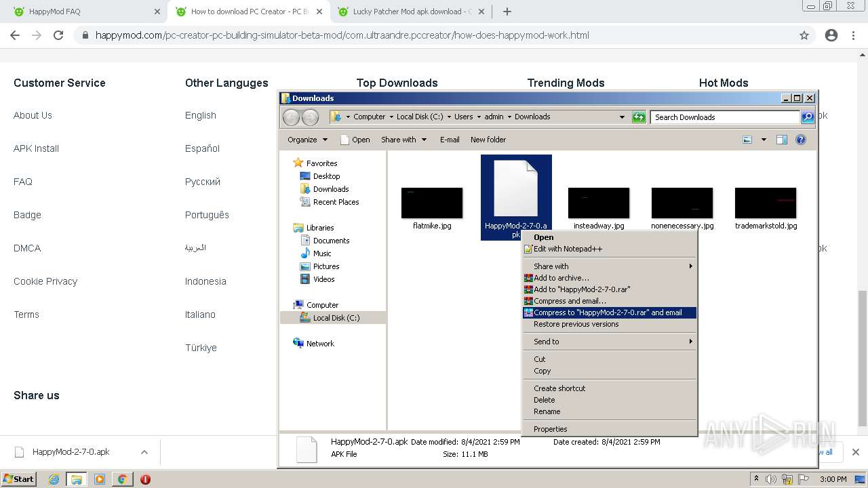Select flatmike.jpg thumbnail
868x488 pixels.
(x=432, y=203)
